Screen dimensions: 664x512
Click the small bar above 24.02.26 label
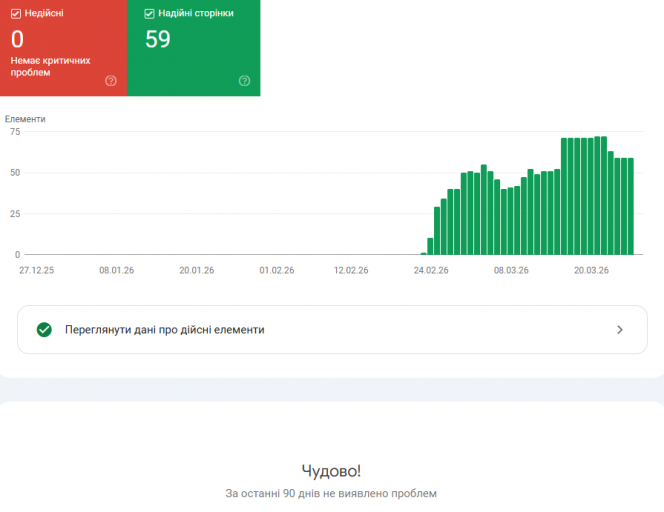click(x=430, y=246)
